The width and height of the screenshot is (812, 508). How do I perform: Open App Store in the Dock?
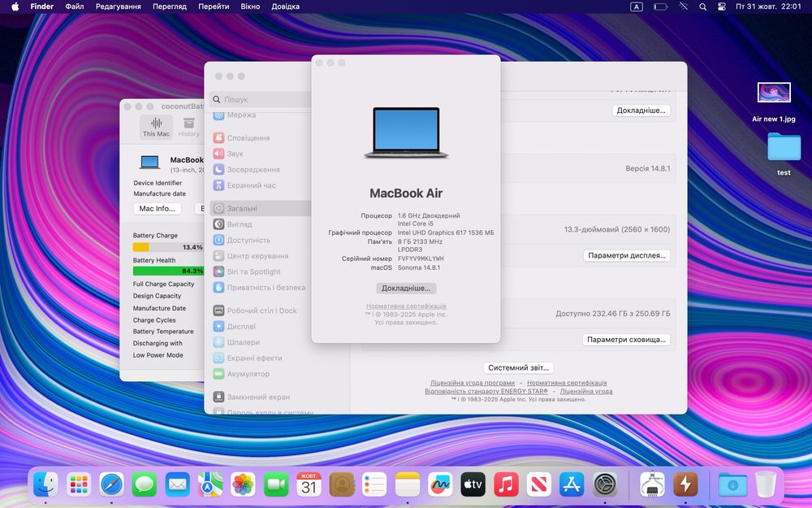point(572,484)
